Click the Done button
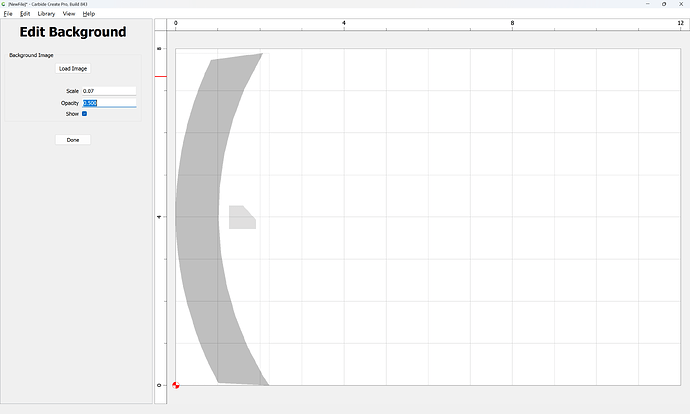 tap(73, 140)
